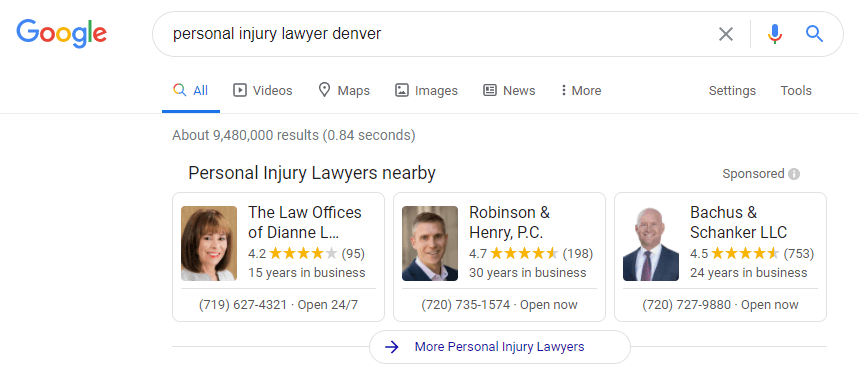Click the Maps pin icon
858x375 pixels.
click(x=324, y=90)
